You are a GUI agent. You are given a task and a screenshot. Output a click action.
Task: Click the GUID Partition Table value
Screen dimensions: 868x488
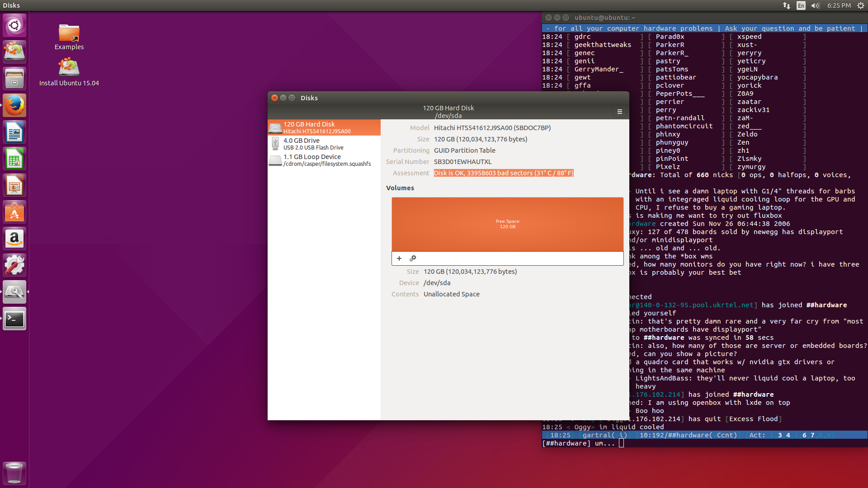464,150
